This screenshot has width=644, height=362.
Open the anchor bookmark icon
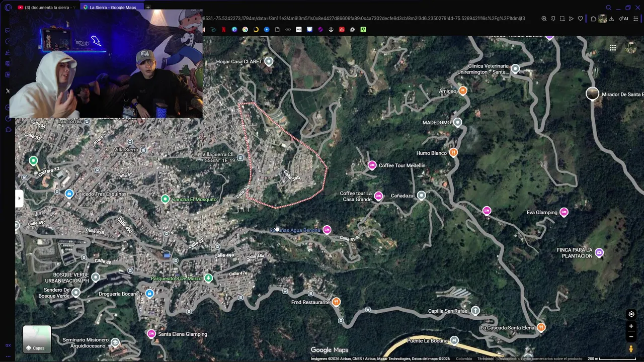(331, 30)
